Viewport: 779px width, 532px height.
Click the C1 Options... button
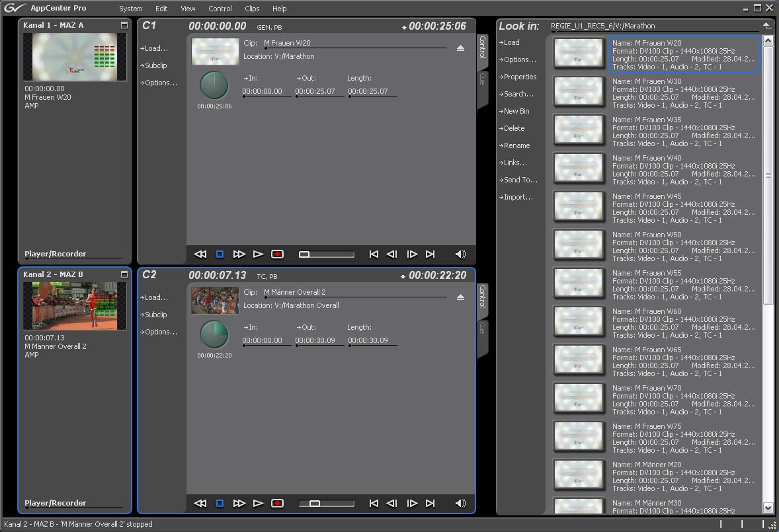159,83
